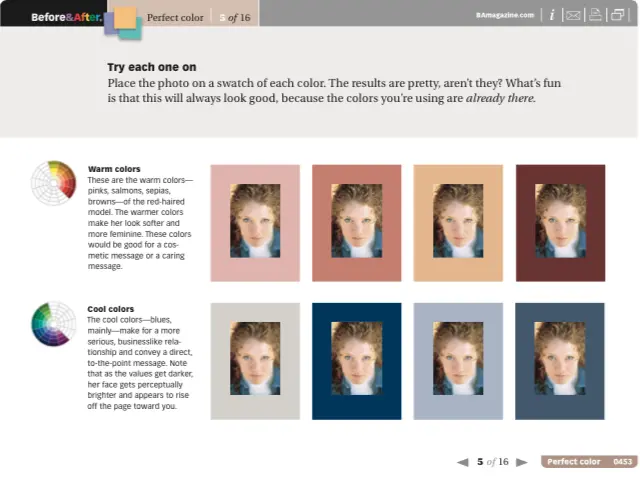640x478 pixels.
Task: Click the overlapping windows icon
Action: click(x=618, y=15)
